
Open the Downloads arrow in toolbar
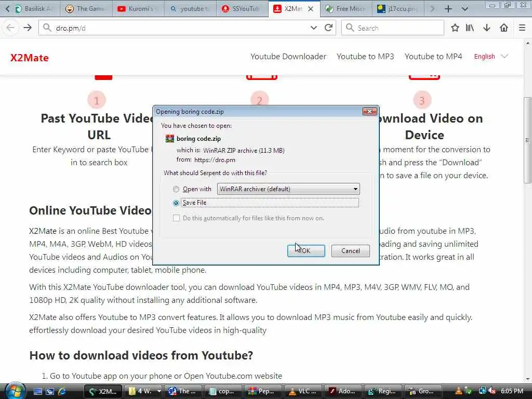point(487,28)
